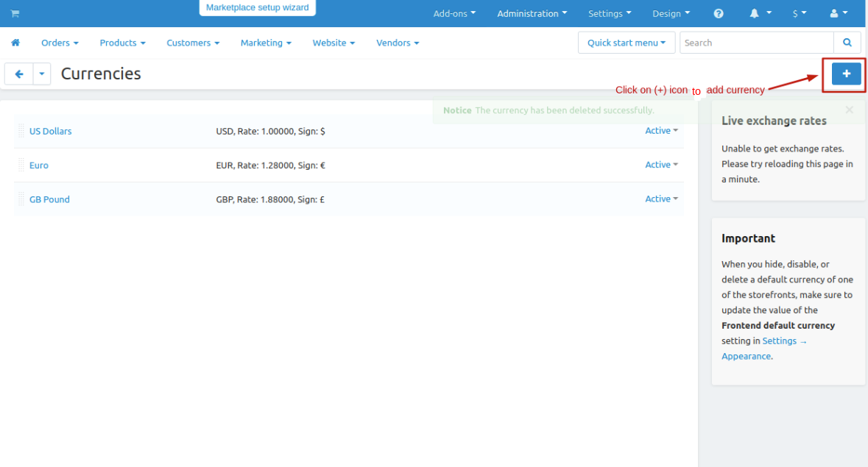Launch the Marketplace setup wizard
Screen dimensions: 868x467
tap(258, 8)
